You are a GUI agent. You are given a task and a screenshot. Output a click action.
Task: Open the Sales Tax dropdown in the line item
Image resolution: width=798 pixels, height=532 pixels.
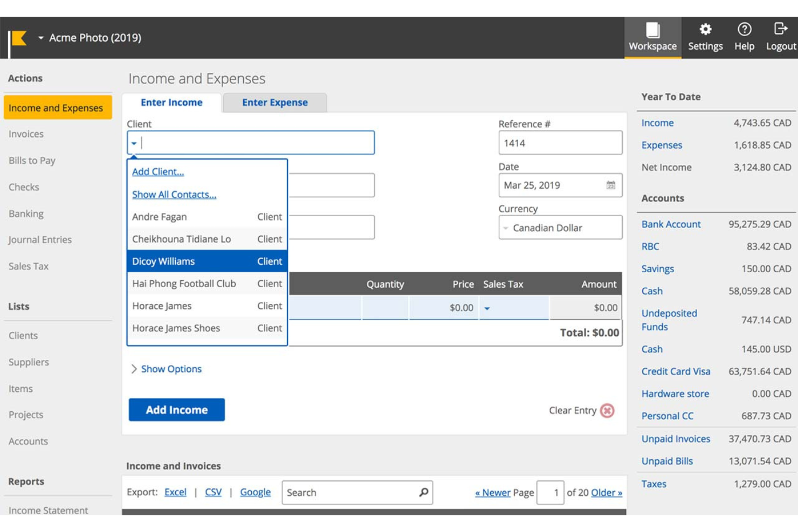coord(487,308)
